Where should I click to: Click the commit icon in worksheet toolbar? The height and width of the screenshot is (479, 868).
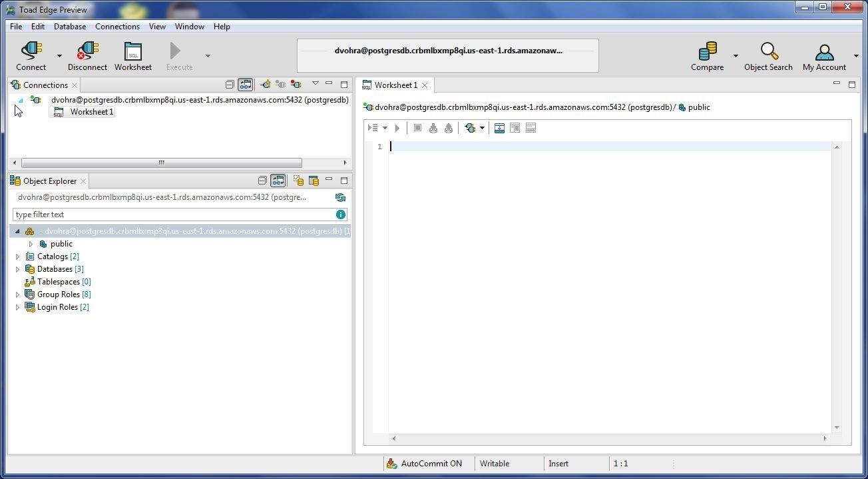click(433, 128)
